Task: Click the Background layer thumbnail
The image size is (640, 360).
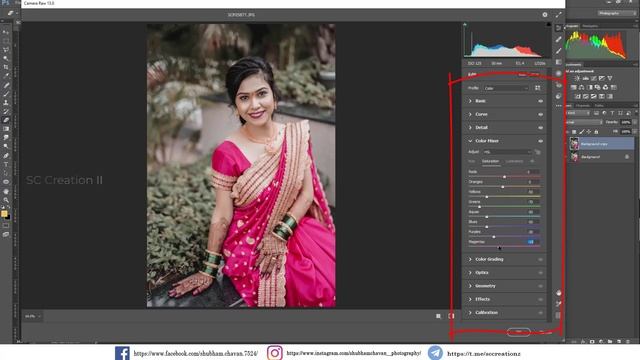Action: (574, 157)
